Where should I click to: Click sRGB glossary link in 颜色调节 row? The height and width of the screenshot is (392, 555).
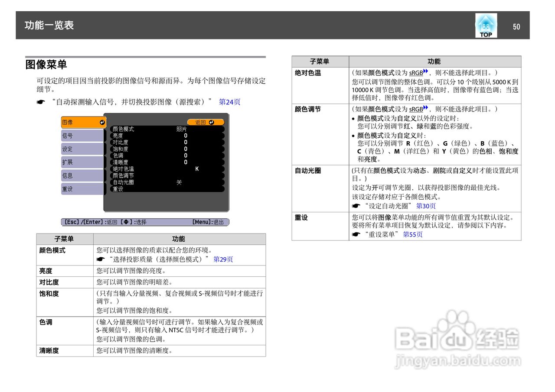tap(418, 109)
